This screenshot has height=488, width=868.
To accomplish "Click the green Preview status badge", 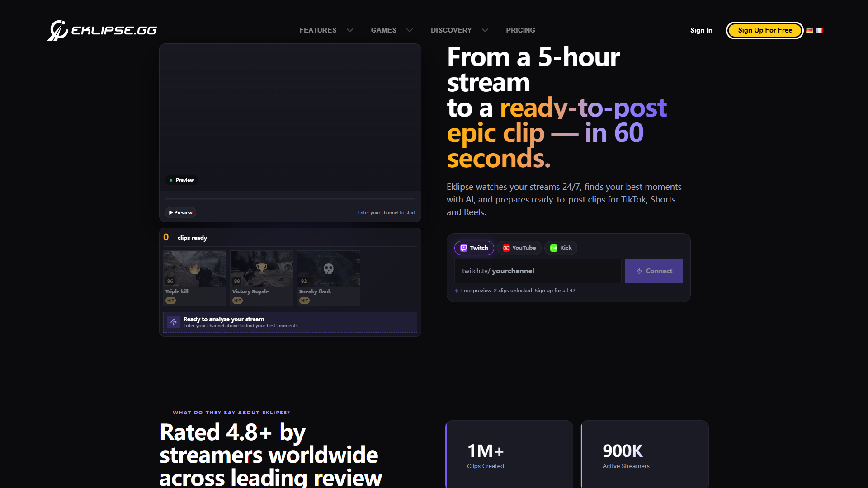I will (x=181, y=180).
